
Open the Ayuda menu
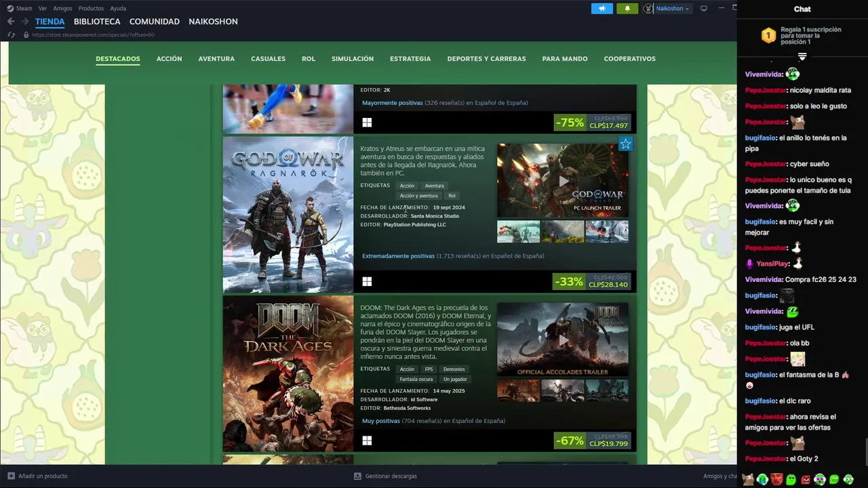click(118, 8)
